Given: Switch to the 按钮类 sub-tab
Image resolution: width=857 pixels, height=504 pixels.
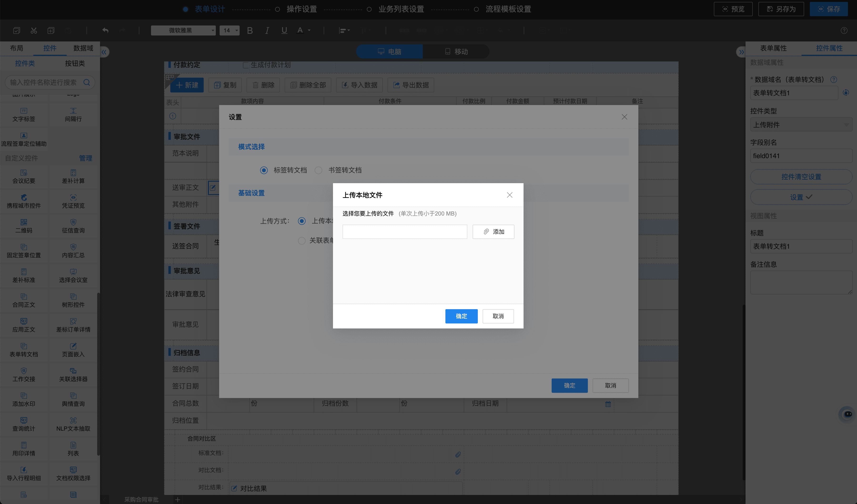Looking at the screenshot, I should (x=75, y=64).
